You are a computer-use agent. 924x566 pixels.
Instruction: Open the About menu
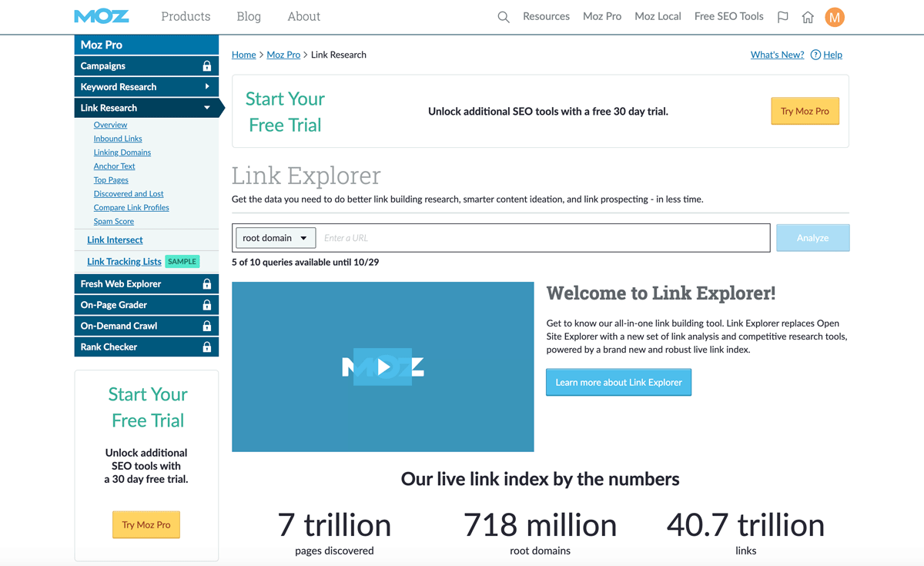pos(303,16)
